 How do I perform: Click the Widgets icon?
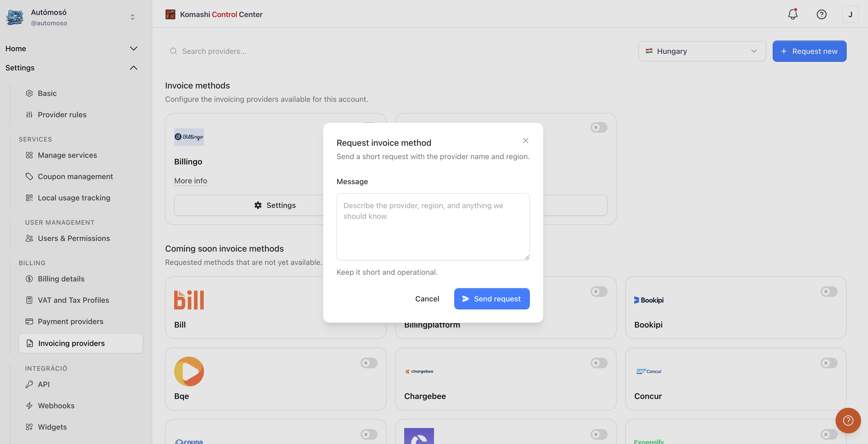click(29, 427)
